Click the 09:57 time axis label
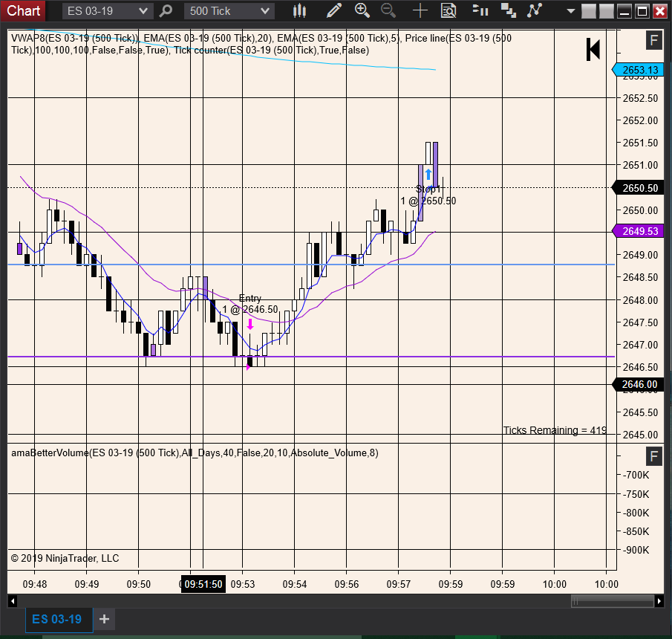This screenshot has height=639, width=672. [x=399, y=584]
